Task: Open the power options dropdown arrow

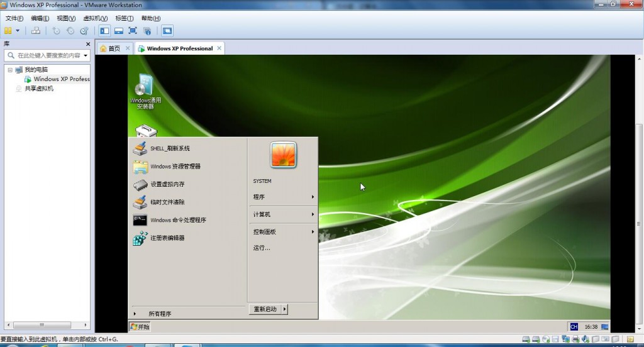Action: pos(18,30)
